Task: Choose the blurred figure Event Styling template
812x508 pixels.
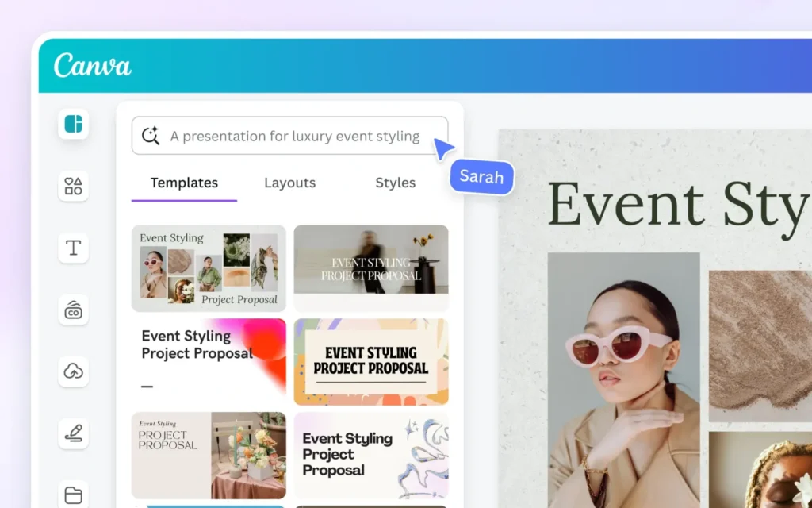Action: [x=371, y=268]
